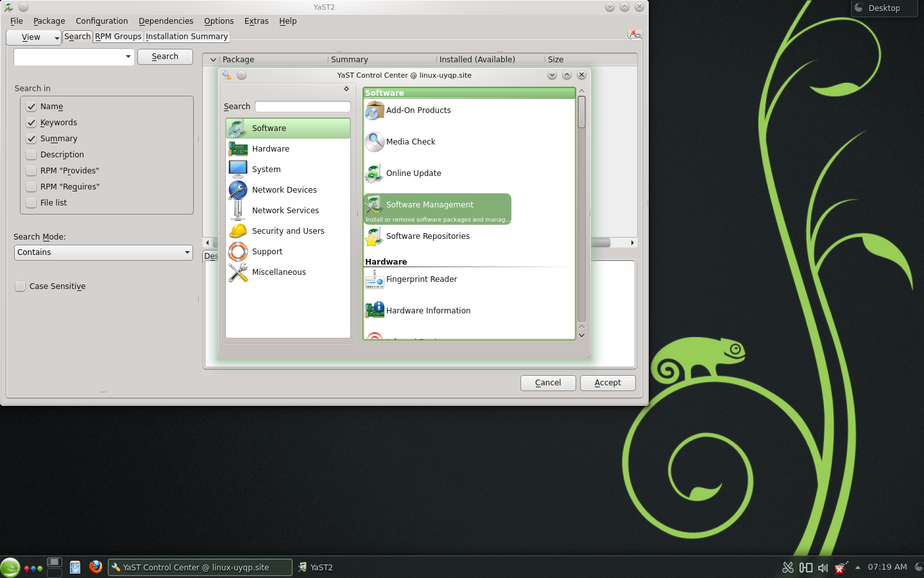Click the Control Center Search field
924x578 pixels.
tap(303, 107)
